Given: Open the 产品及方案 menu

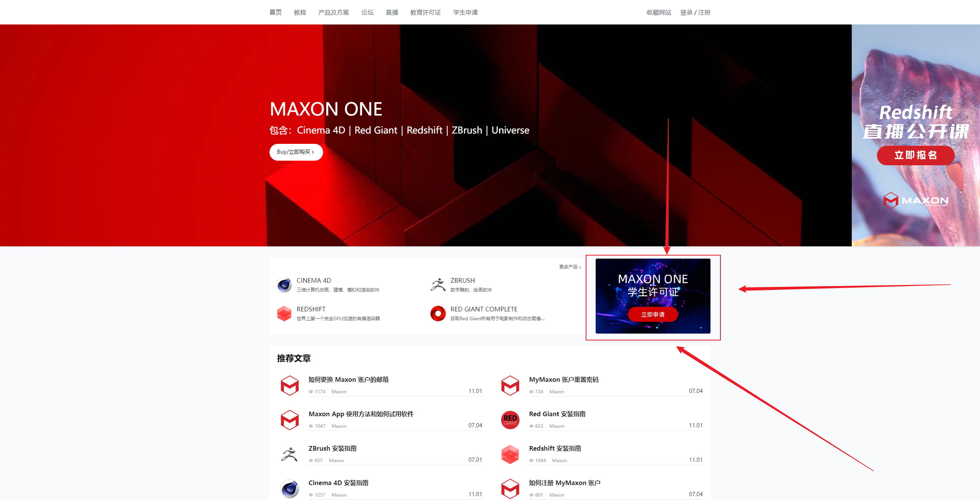Looking at the screenshot, I should [334, 13].
